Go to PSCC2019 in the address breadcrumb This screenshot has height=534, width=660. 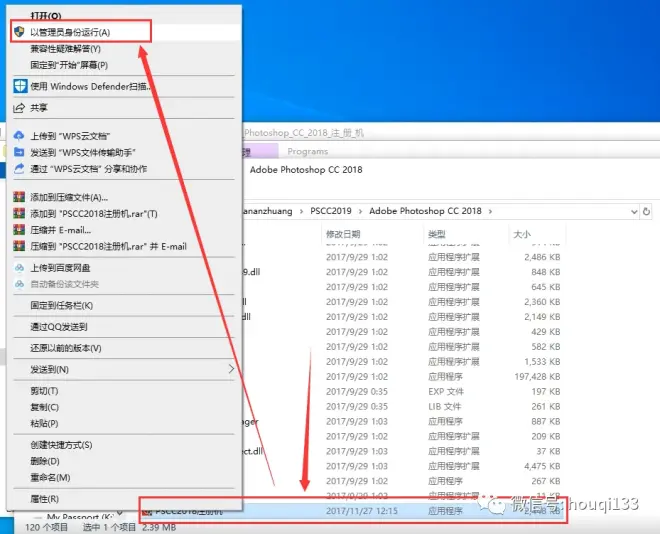click(x=331, y=211)
